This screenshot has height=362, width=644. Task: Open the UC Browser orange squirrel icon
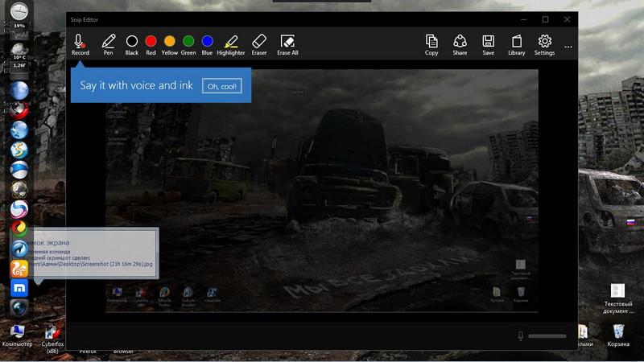coord(19,269)
